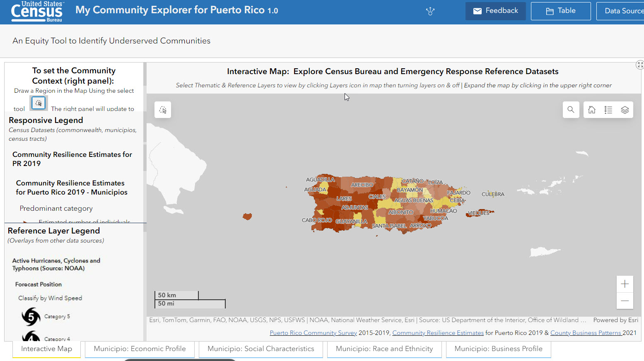Open the Layers panel on the map
Image resolution: width=644 pixels, height=361 pixels.
(x=625, y=110)
